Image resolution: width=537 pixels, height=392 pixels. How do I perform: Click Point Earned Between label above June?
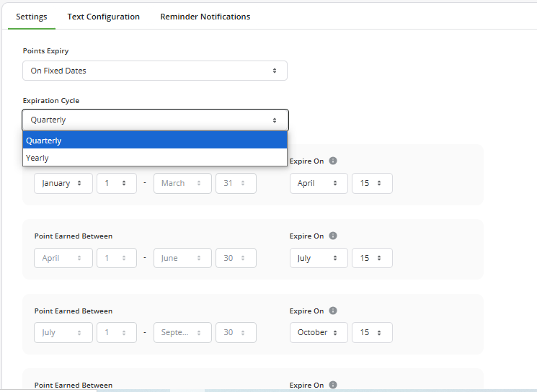coord(74,236)
